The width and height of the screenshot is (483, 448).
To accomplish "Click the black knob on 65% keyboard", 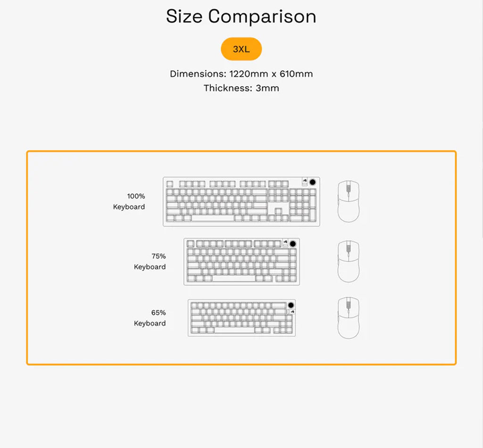I will tap(291, 305).
